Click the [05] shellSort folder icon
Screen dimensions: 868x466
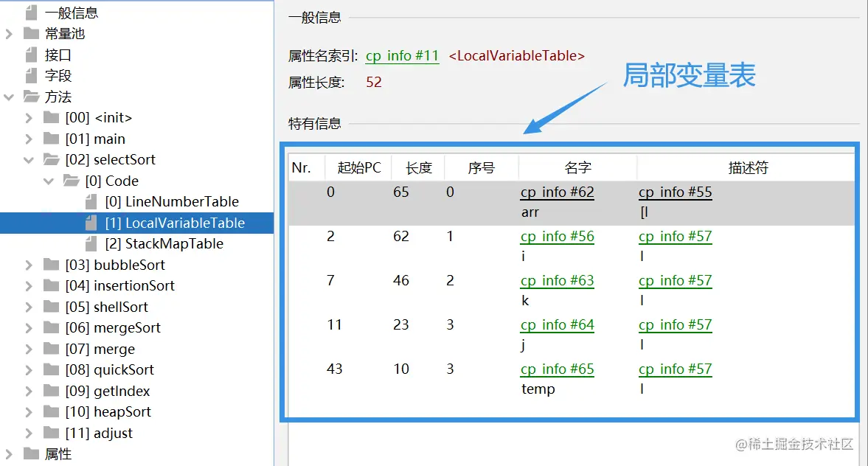pyautogui.click(x=52, y=307)
